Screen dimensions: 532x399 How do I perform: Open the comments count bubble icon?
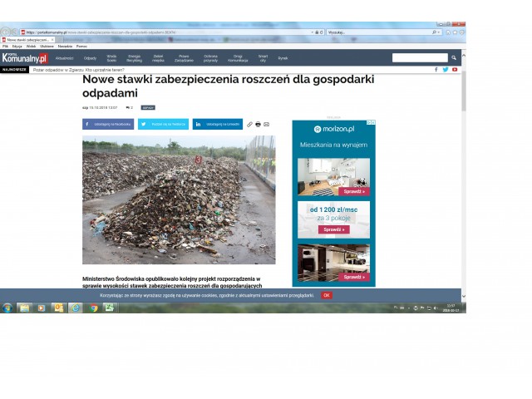[x=127, y=107]
